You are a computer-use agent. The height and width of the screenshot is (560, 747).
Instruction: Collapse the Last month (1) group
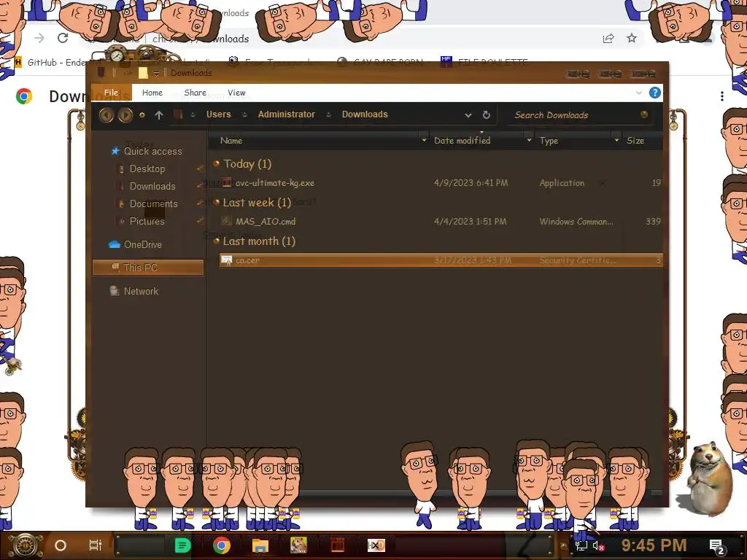pyautogui.click(x=216, y=241)
